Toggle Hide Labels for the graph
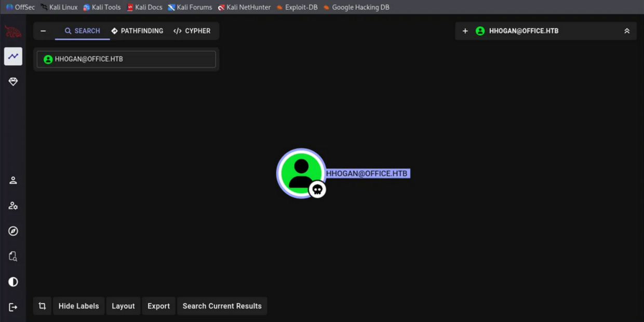 click(x=78, y=306)
